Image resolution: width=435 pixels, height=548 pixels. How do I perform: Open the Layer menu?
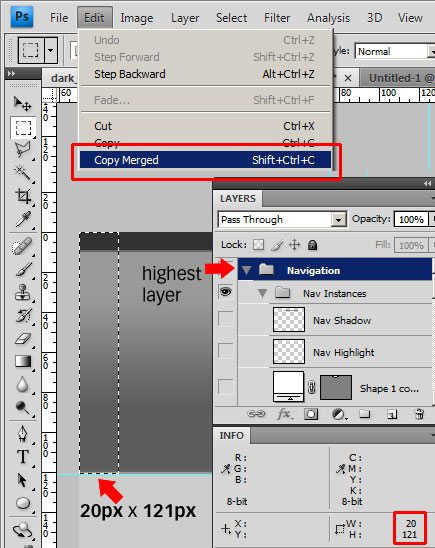click(185, 17)
